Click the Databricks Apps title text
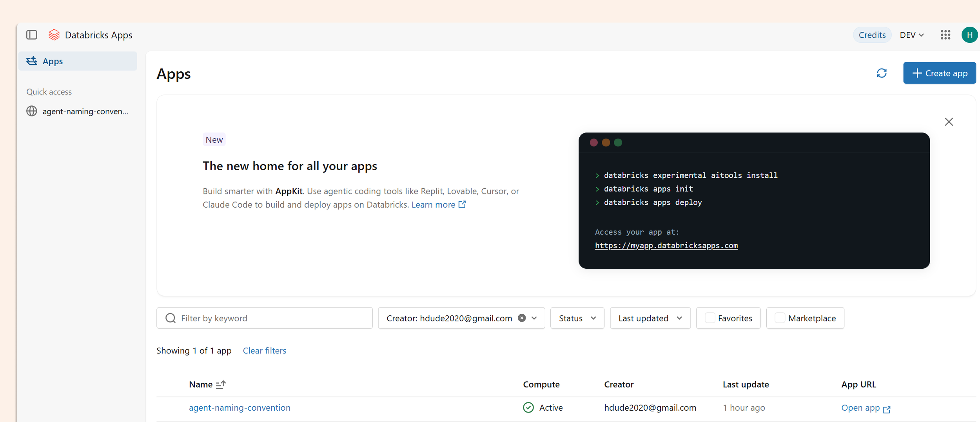This screenshot has width=980, height=422. (98, 35)
